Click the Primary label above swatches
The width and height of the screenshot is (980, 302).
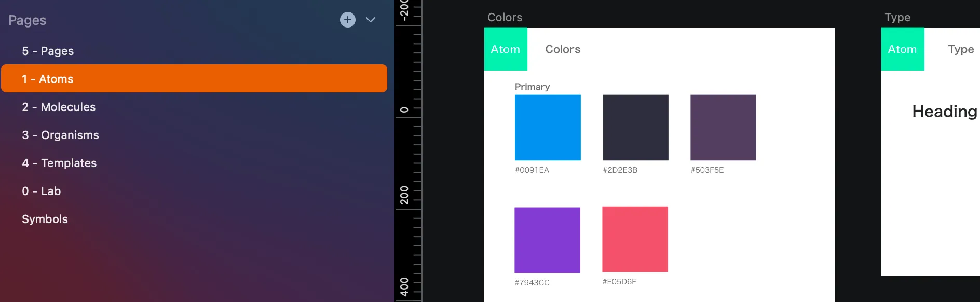point(532,87)
